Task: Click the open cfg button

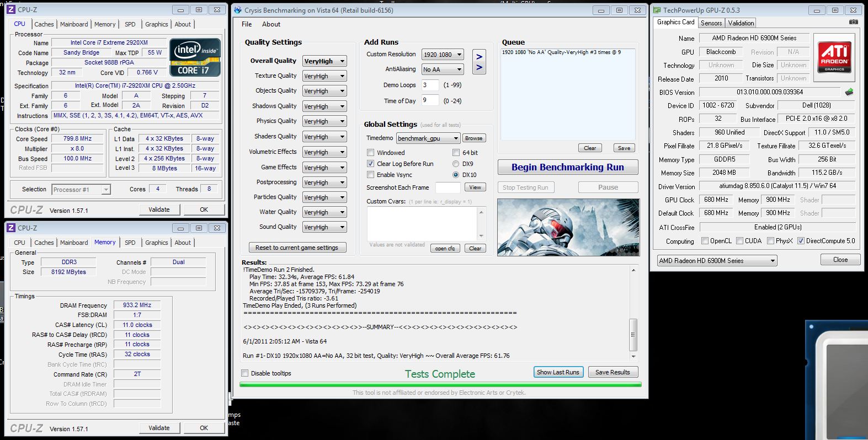Action: point(445,249)
